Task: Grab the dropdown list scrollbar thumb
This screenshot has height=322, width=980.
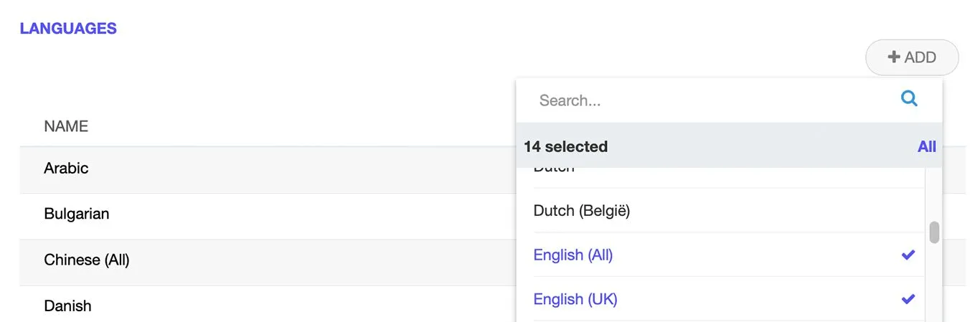Action: click(x=934, y=232)
